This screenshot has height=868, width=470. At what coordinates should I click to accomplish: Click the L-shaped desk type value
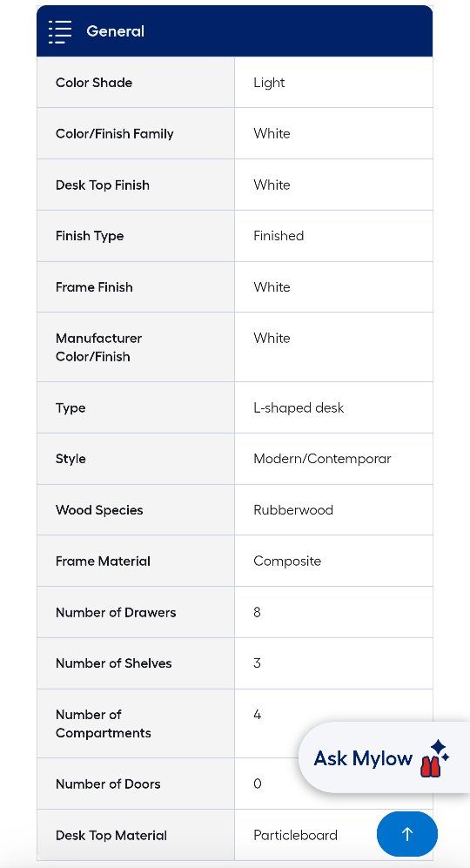click(299, 408)
